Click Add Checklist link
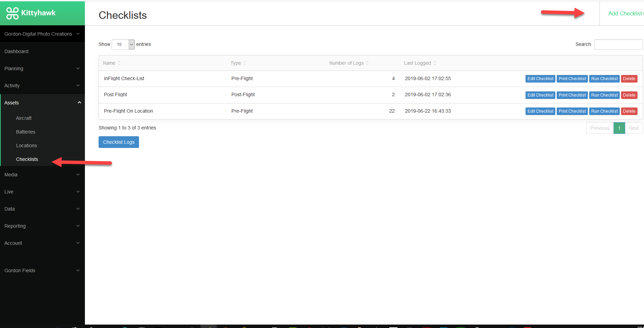 coord(625,13)
